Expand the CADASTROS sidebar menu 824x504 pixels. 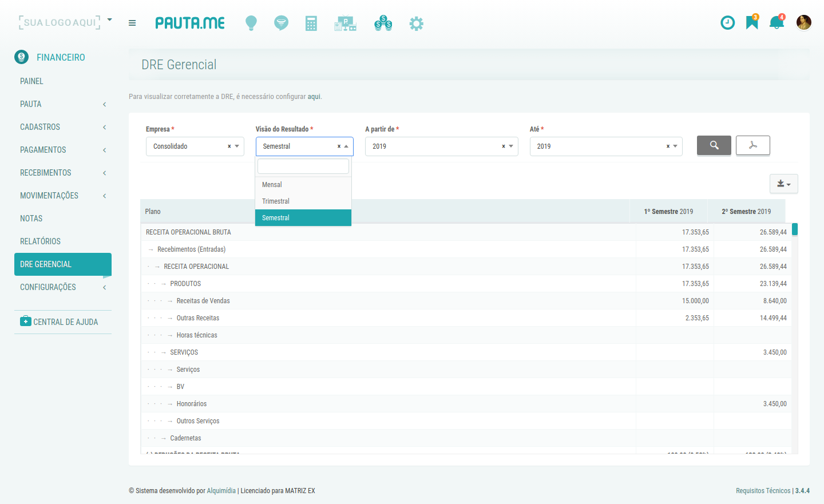click(63, 127)
